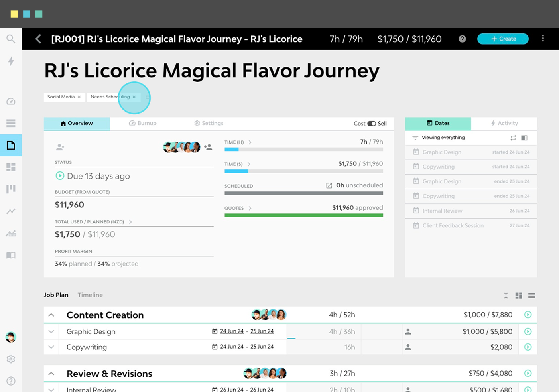Open search from the left sidebar
The width and height of the screenshot is (559, 392).
tap(11, 39)
